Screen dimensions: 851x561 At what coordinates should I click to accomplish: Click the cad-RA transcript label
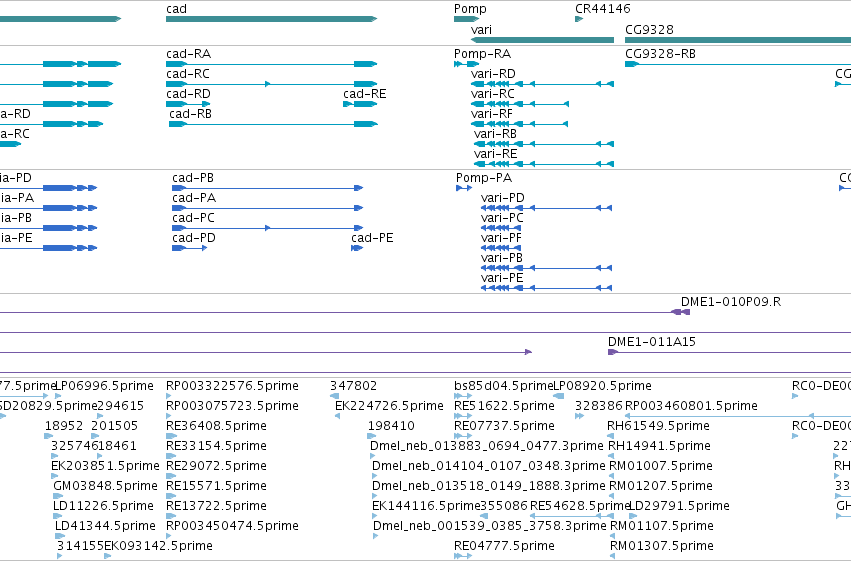pos(188,54)
